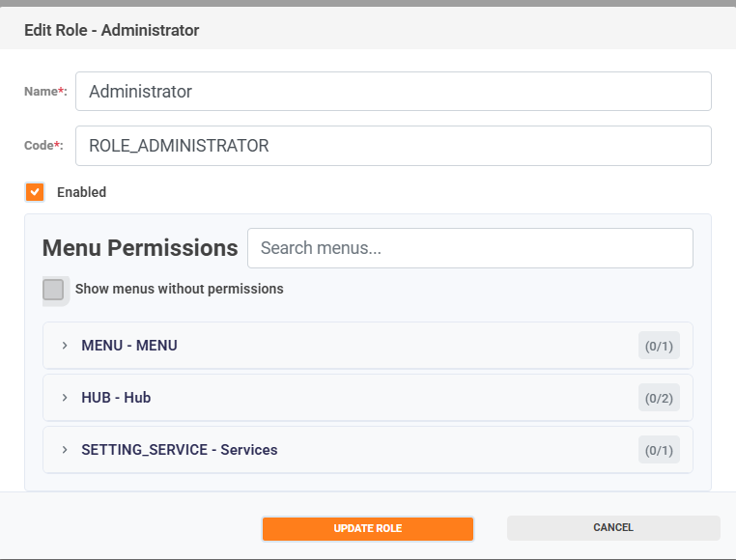This screenshot has width=736, height=560.
Task: Select the MENU - MENU row title
Action: coord(129,346)
